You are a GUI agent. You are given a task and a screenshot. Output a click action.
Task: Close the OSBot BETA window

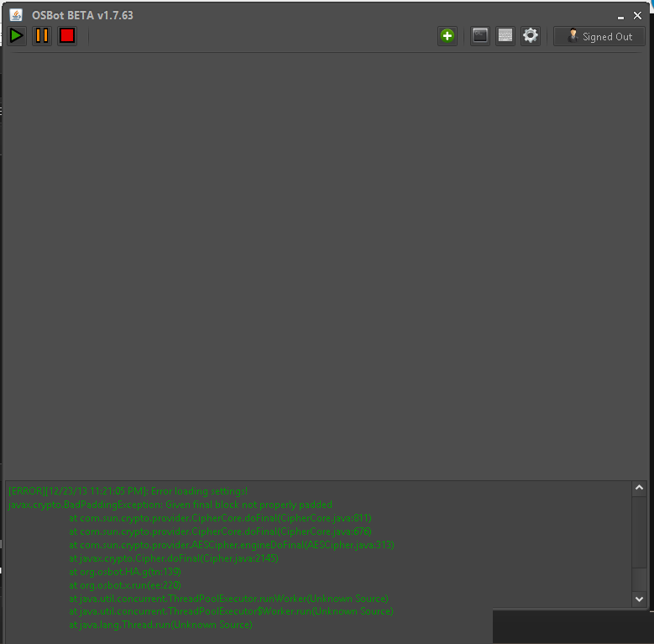coord(637,15)
